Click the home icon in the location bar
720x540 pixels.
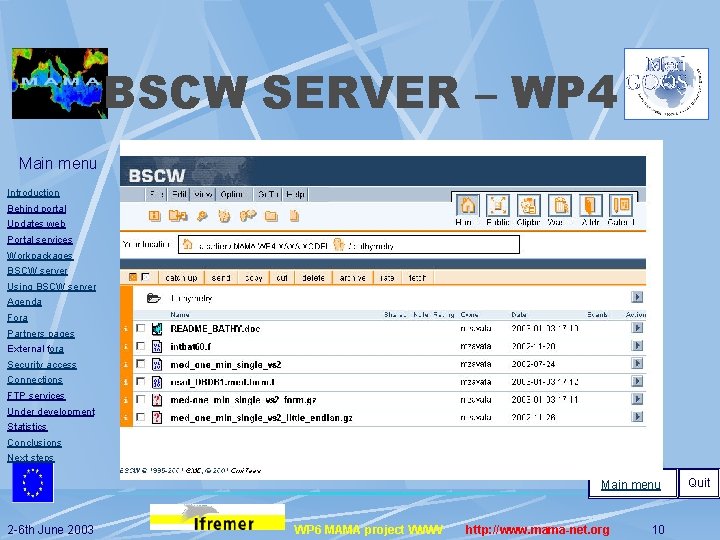187,244
